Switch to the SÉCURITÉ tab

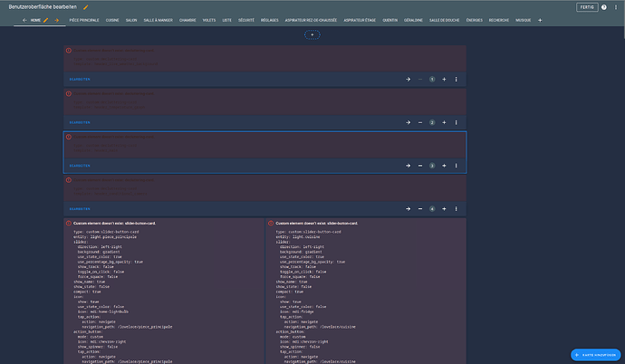point(246,20)
